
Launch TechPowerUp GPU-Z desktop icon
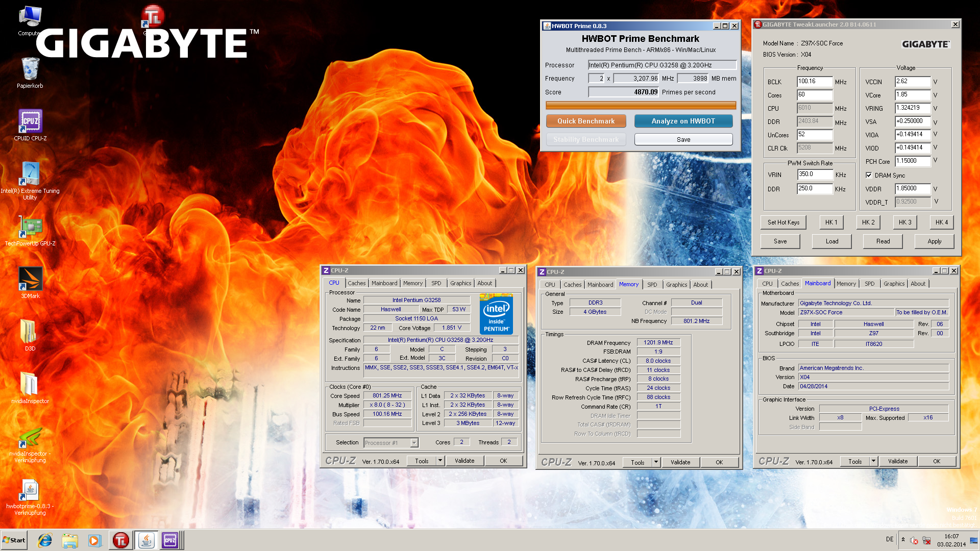[x=30, y=231]
